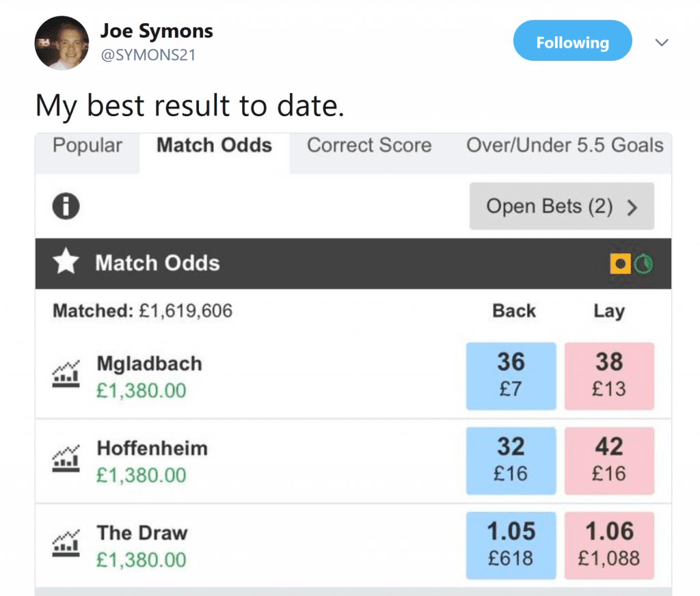Screen dimensions: 700x596
Task: Switch to the Correct Score tab
Action: 369,146
